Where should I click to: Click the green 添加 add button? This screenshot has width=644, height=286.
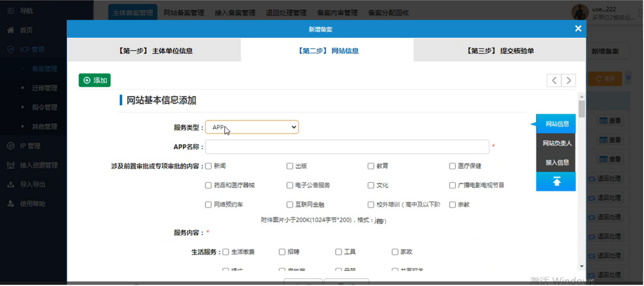click(94, 80)
